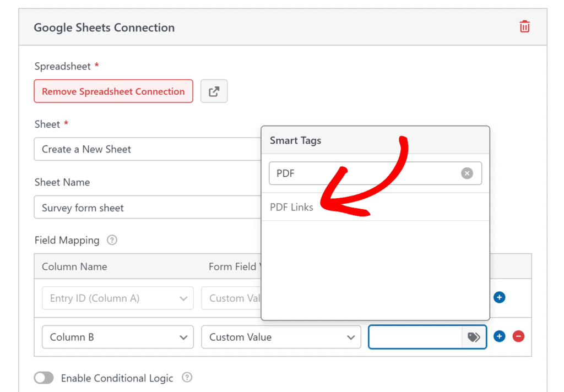
Task: Focus custom value text box in Column B row
Action: (x=415, y=337)
